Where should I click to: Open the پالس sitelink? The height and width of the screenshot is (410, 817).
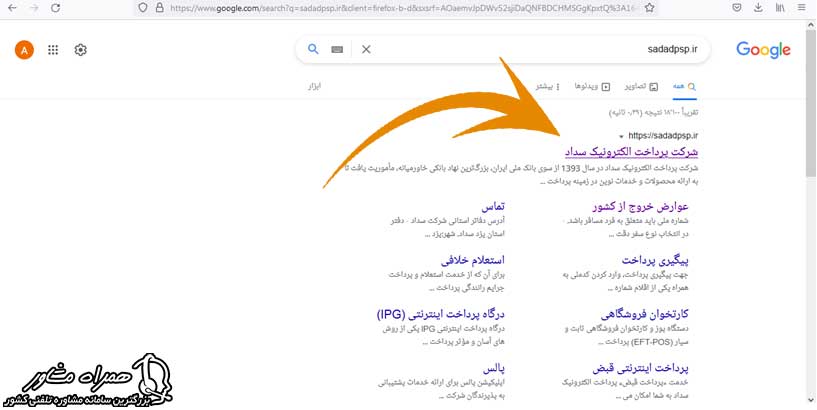[x=493, y=369]
